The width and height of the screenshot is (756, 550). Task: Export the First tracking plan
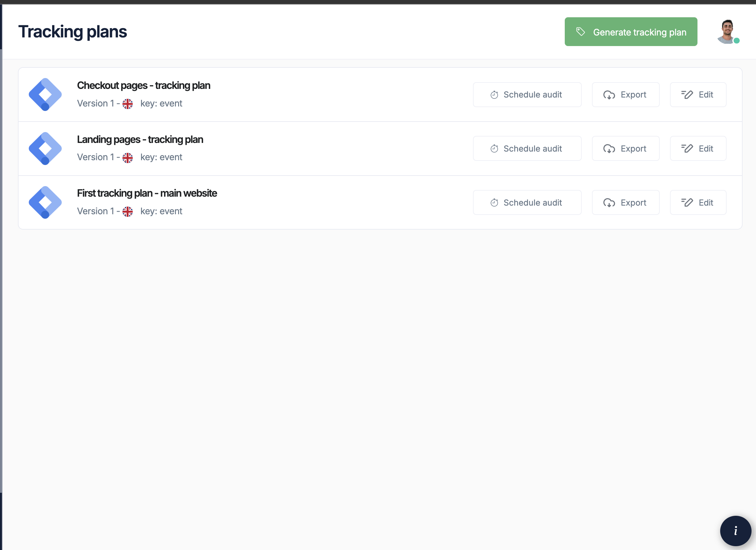pyautogui.click(x=625, y=203)
